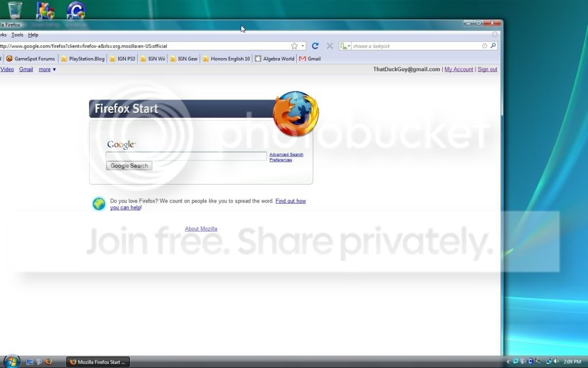Open the Algebra World bookmark
Image resolution: width=588 pixels, height=368 pixels.
click(x=274, y=59)
